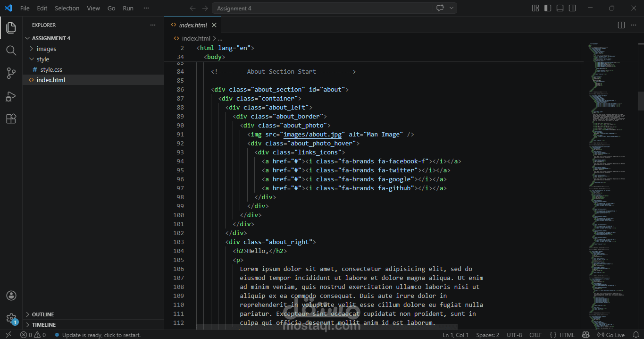Click the Go Live status bar button
Viewport: 644px width, 339px height.
click(x=611, y=335)
